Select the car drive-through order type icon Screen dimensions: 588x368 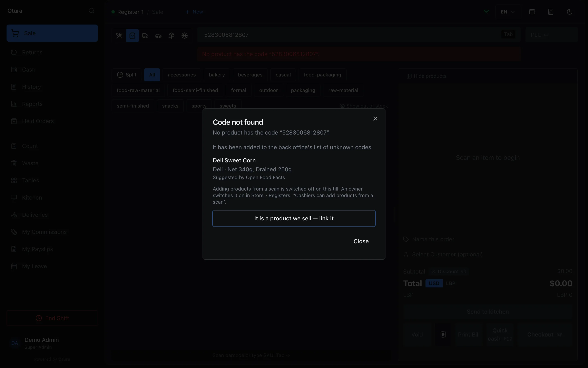[x=158, y=36]
